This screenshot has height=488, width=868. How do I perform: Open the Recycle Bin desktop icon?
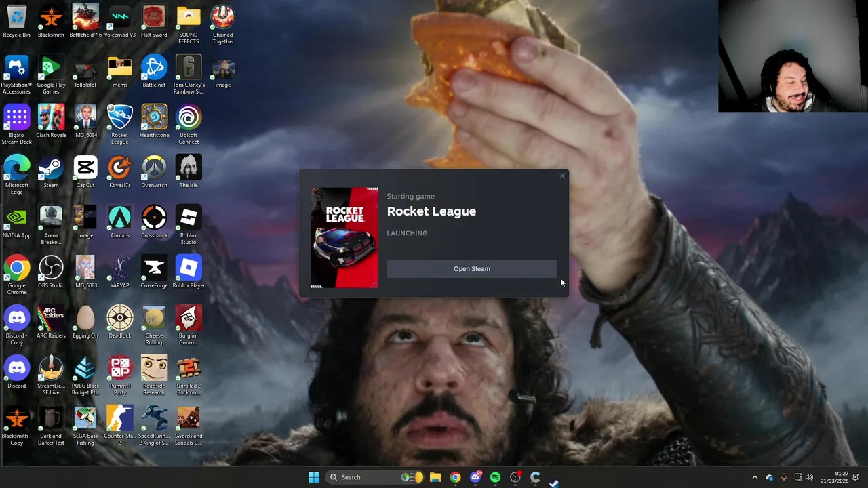tap(16, 22)
